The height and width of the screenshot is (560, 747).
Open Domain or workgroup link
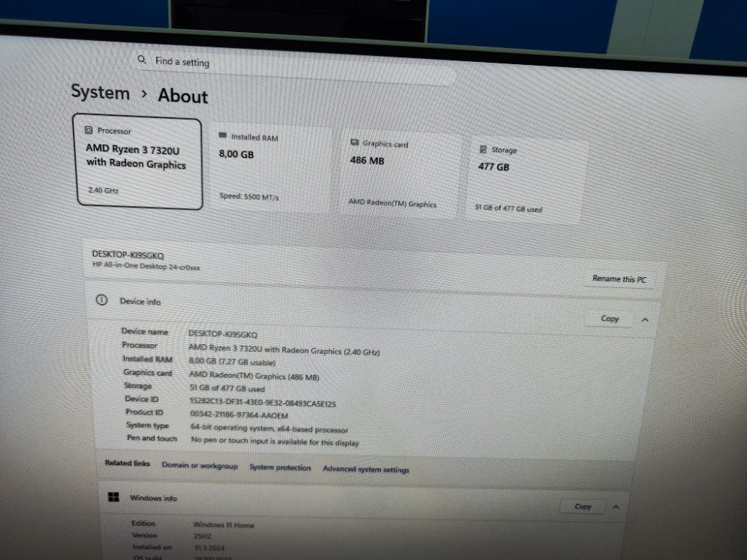[x=199, y=465]
